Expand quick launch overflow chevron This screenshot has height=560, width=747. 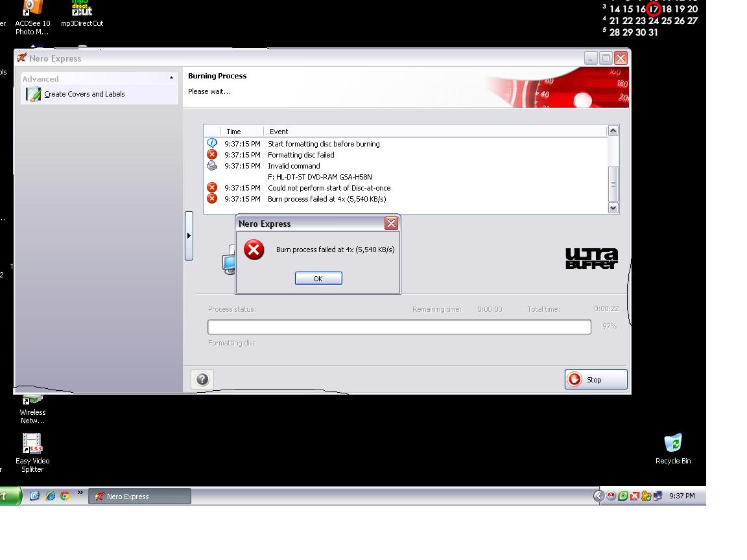point(80,493)
